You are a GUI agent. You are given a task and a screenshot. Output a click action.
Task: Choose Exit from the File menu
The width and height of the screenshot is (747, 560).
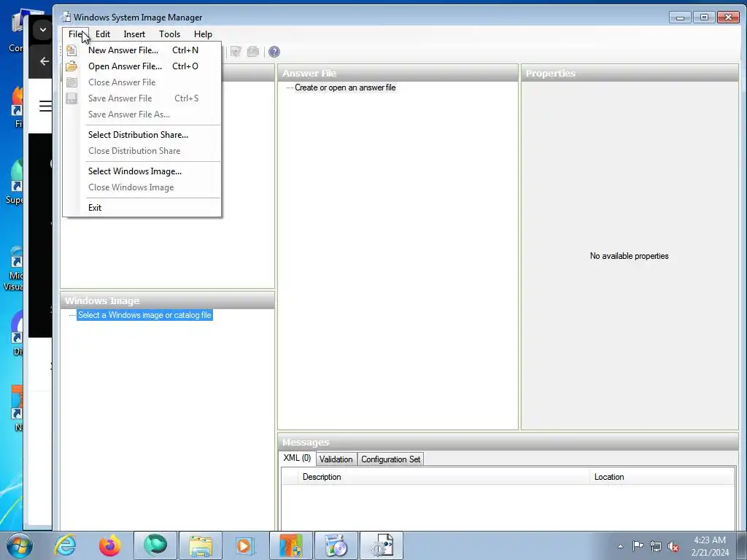142,208
